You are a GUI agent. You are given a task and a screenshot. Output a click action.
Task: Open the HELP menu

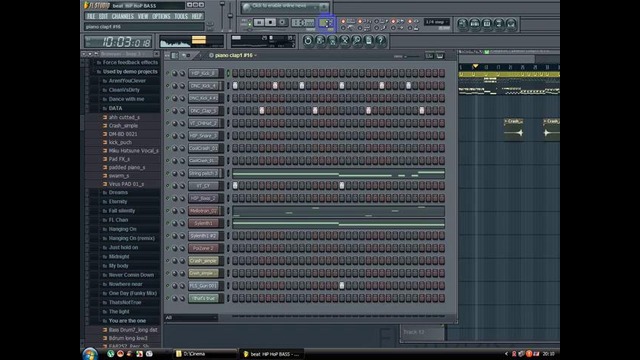point(197,16)
